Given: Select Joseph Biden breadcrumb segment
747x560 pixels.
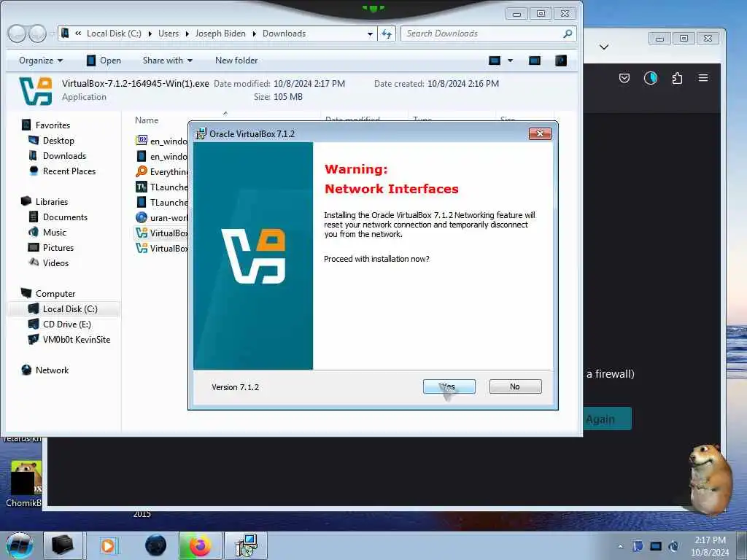Looking at the screenshot, I should [220, 34].
